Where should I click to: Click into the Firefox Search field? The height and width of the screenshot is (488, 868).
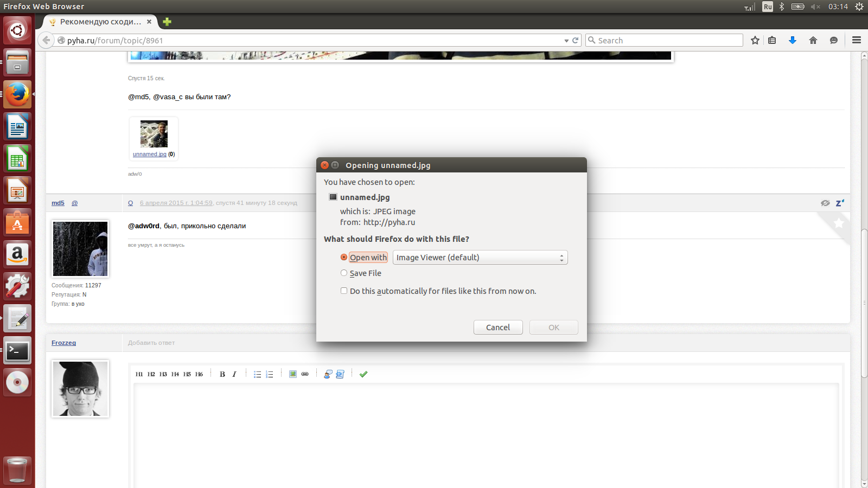[x=667, y=41]
